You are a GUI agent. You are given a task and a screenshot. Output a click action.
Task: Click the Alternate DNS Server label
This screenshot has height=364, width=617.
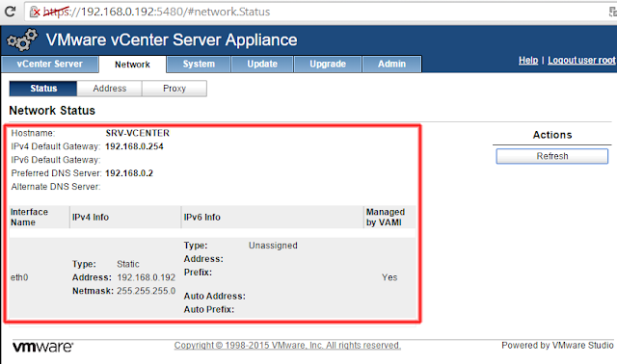click(56, 186)
